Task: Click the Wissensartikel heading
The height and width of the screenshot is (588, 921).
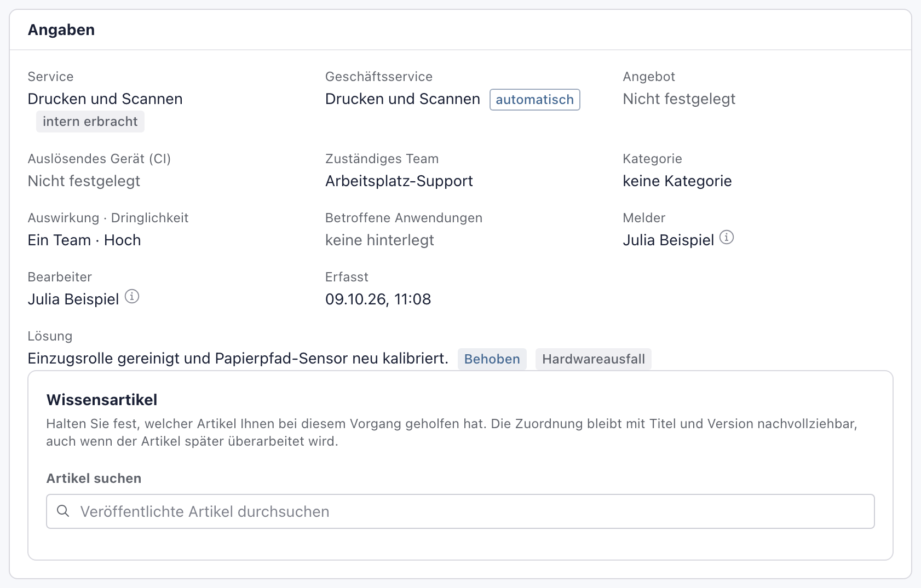Action: [102, 400]
